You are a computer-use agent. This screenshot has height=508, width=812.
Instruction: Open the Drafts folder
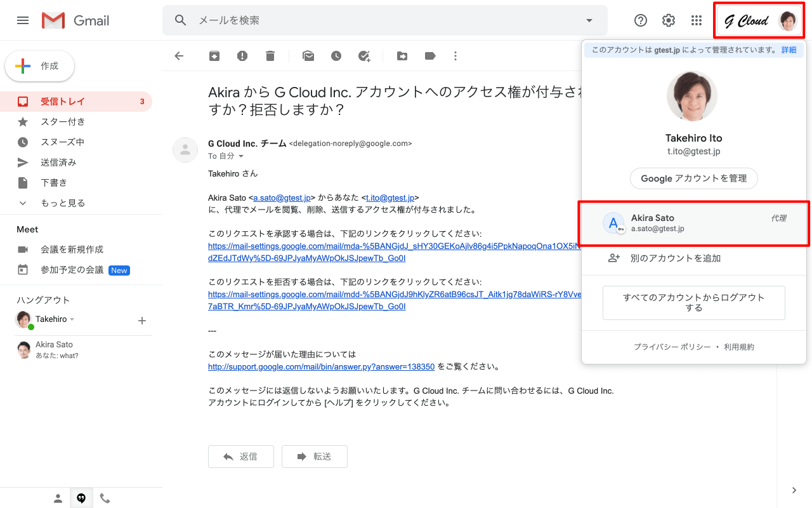76,183
